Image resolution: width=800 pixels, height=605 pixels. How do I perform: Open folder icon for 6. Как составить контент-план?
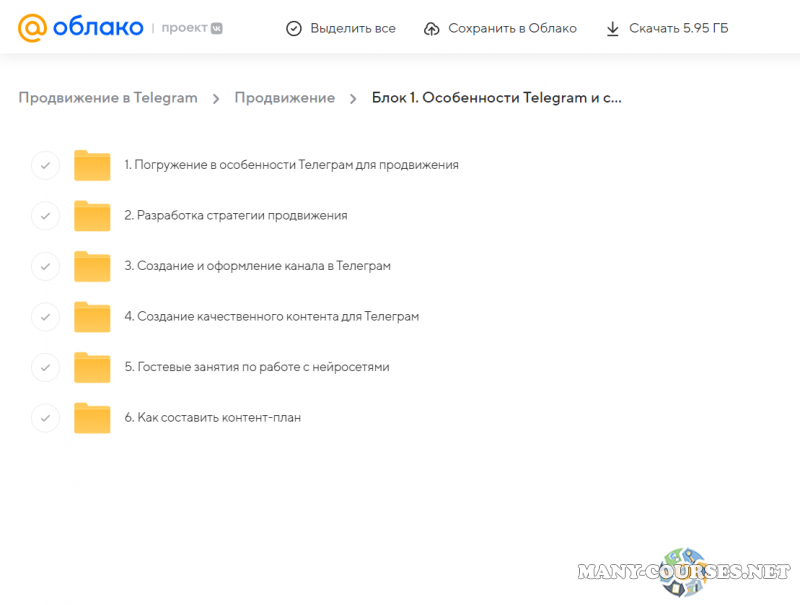92,417
